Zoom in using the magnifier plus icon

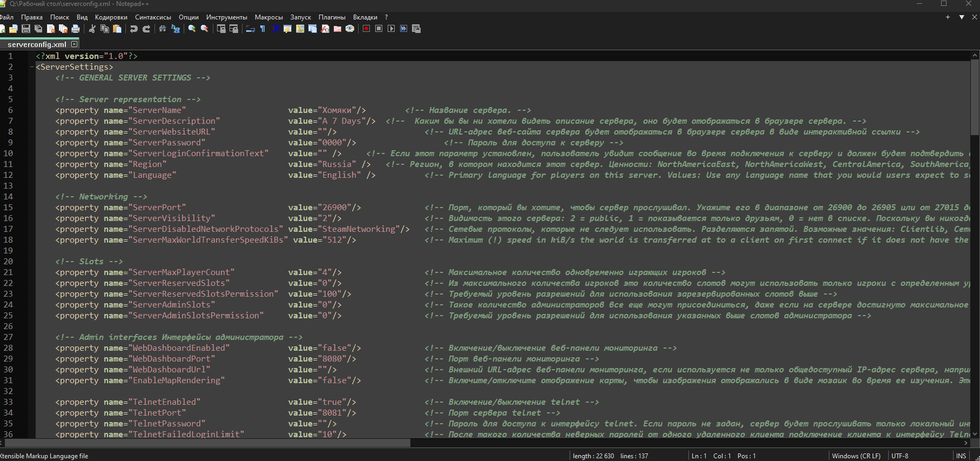coord(192,29)
